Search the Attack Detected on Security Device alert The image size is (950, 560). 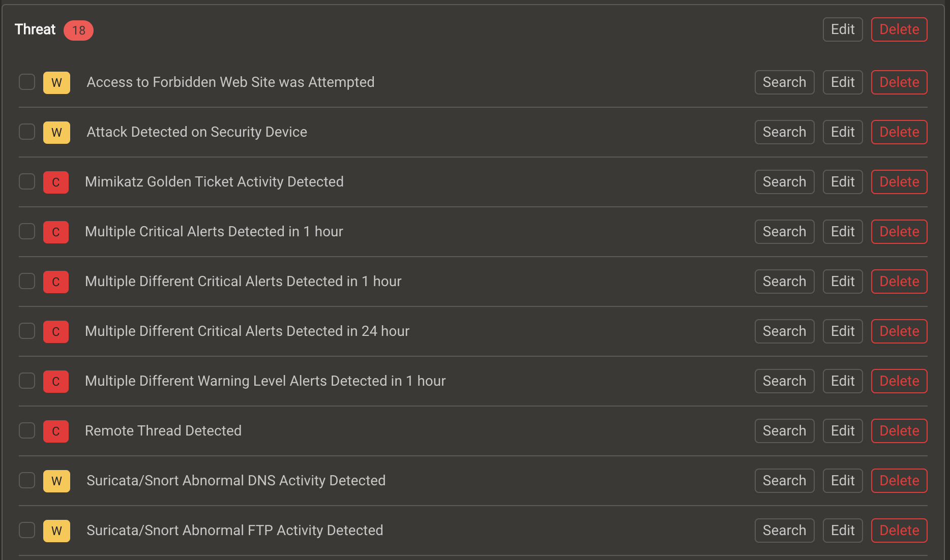point(784,132)
